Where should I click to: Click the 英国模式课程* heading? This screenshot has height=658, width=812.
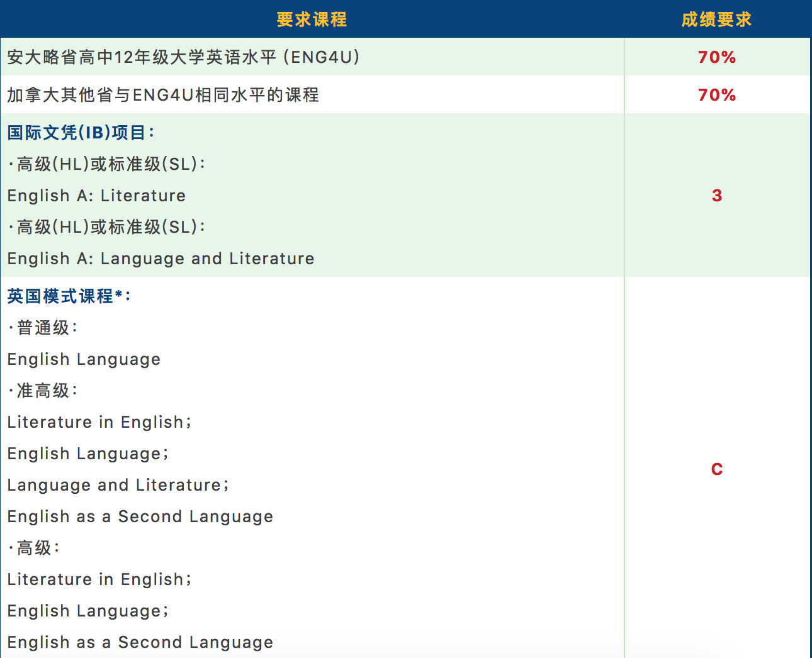point(69,296)
